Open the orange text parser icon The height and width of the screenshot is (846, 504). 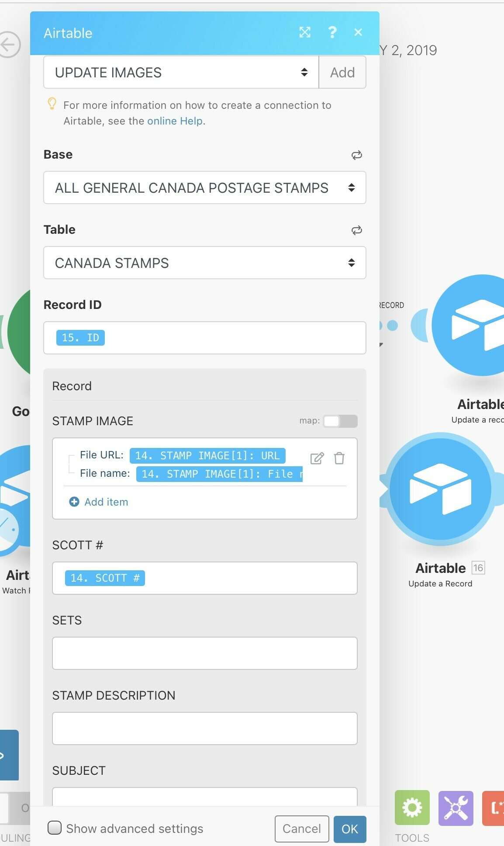click(493, 808)
